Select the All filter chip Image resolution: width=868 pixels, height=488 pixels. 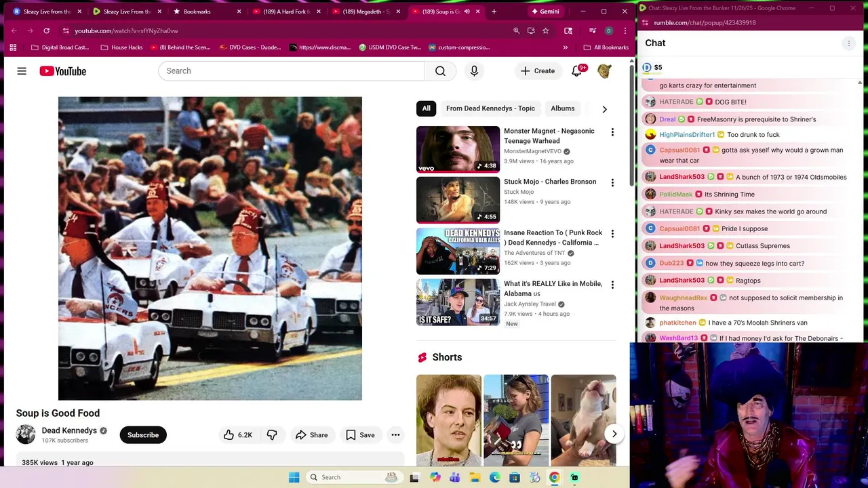[x=426, y=108]
